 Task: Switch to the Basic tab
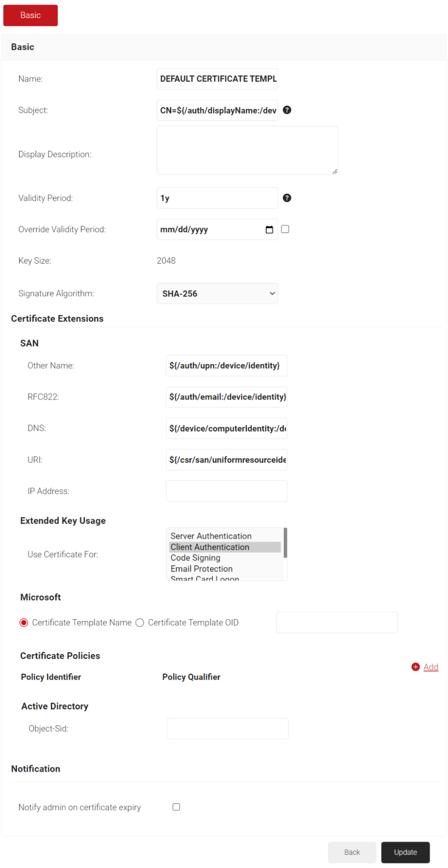click(x=30, y=16)
